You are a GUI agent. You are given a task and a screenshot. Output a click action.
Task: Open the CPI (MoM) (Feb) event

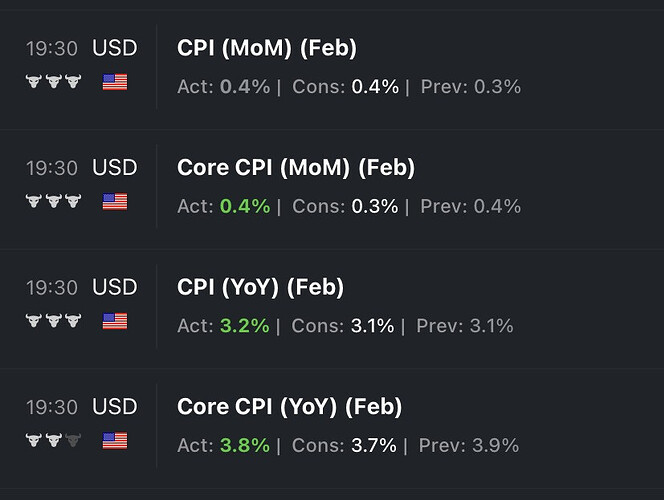tap(266, 48)
